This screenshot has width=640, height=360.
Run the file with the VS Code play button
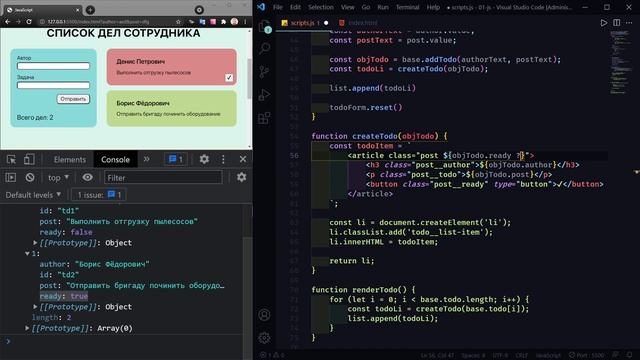[x=604, y=23]
